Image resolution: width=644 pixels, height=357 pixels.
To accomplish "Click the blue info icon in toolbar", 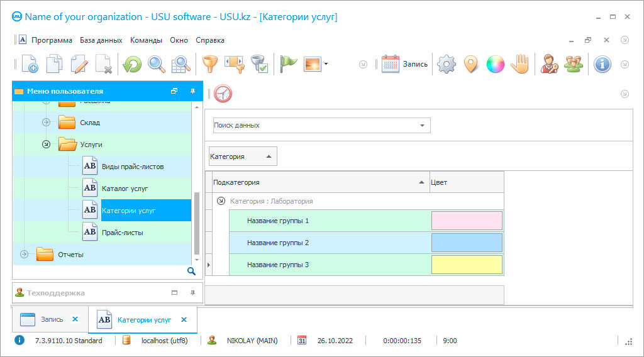I will point(602,64).
